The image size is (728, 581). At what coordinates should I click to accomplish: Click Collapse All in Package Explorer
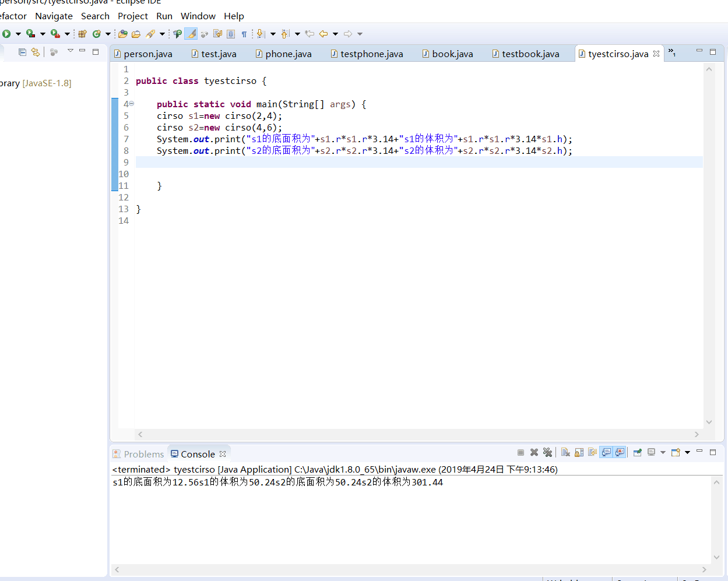22,52
